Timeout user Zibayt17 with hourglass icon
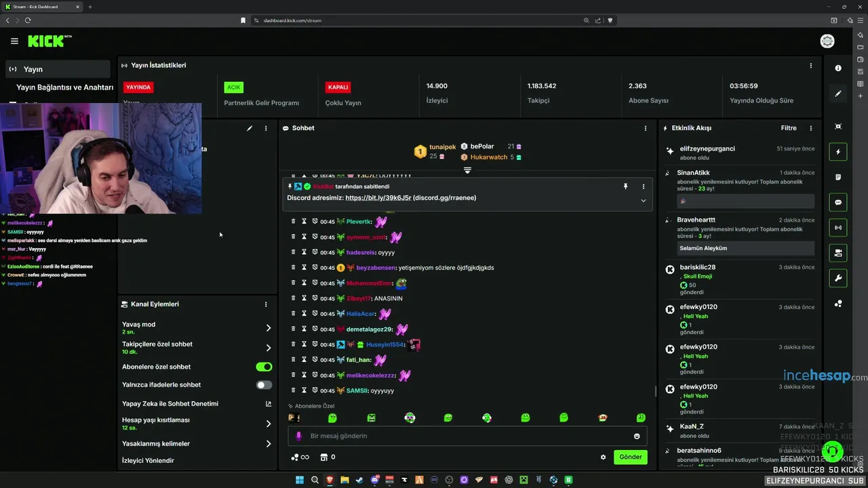 (x=304, y=298)
